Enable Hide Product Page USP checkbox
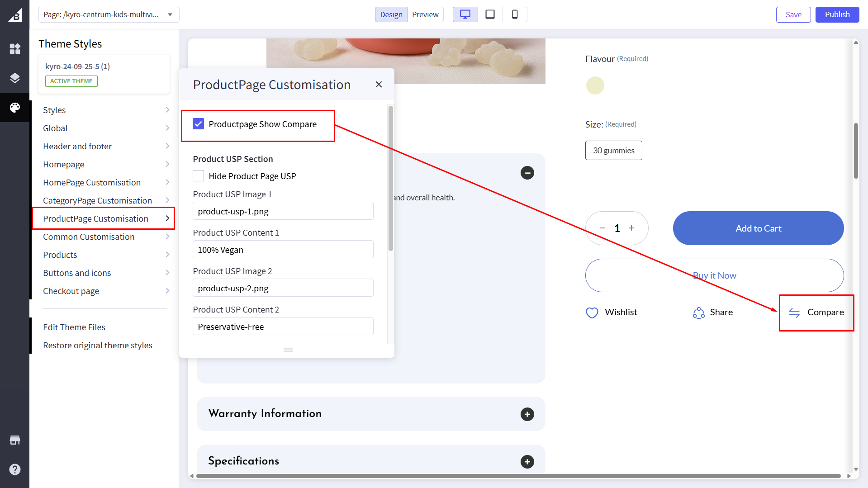 click(x=198, y=176)
